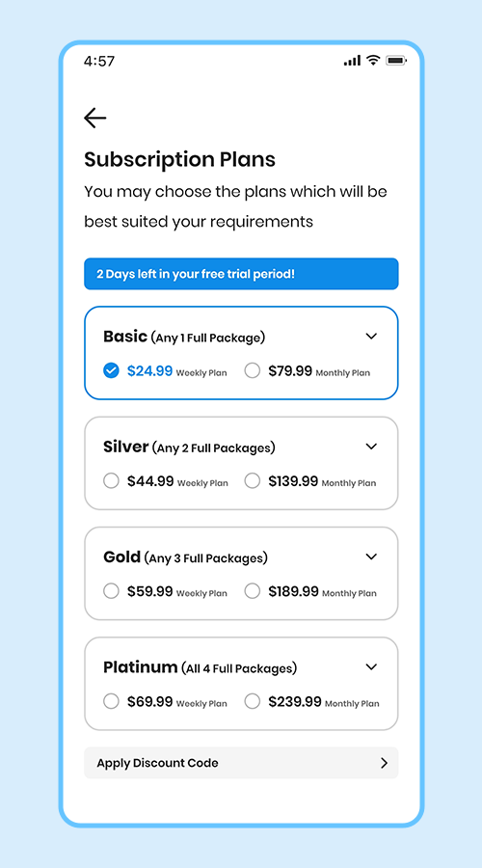
Task: Select the $139.99 Silver Monthly Plan radio
Action: click(253, 481)
